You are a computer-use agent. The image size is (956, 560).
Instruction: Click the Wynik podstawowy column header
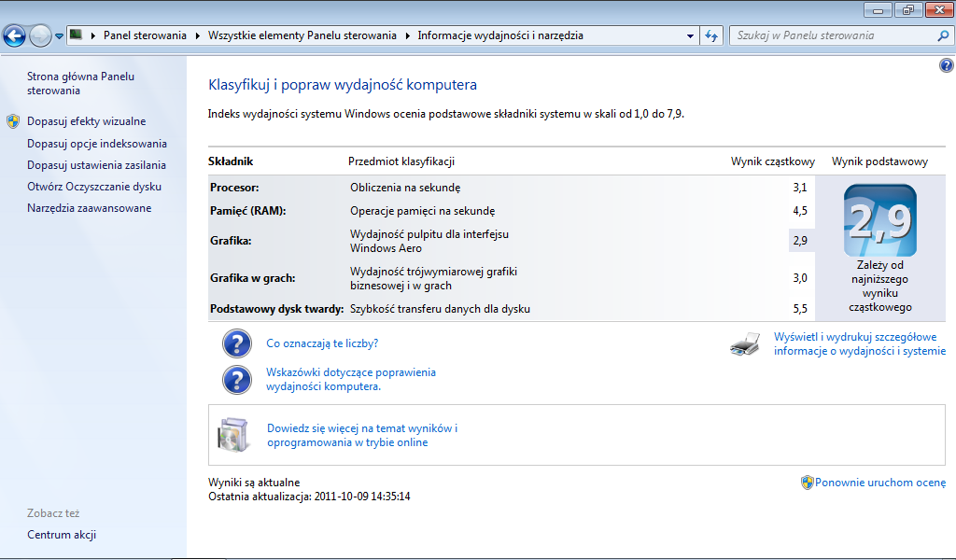coord(879,161)
